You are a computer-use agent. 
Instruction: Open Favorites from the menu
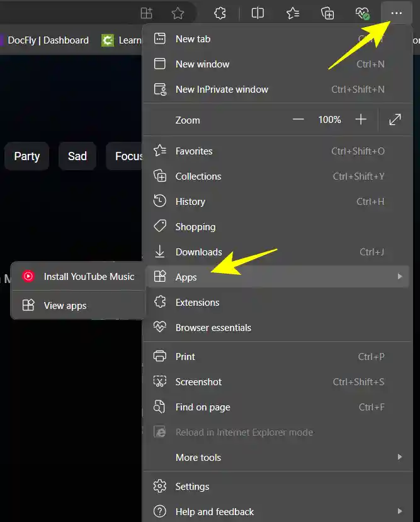click(278, 151)
